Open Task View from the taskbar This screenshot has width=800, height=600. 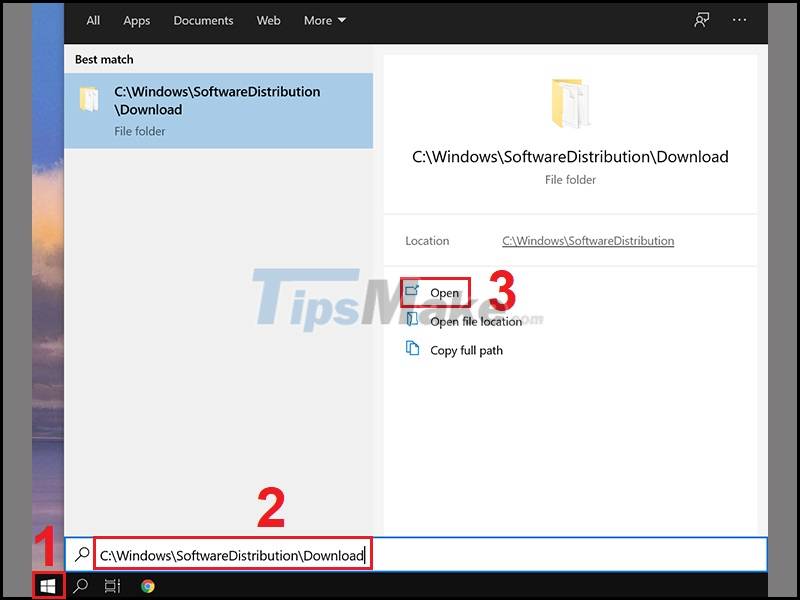tap(112, 585)
